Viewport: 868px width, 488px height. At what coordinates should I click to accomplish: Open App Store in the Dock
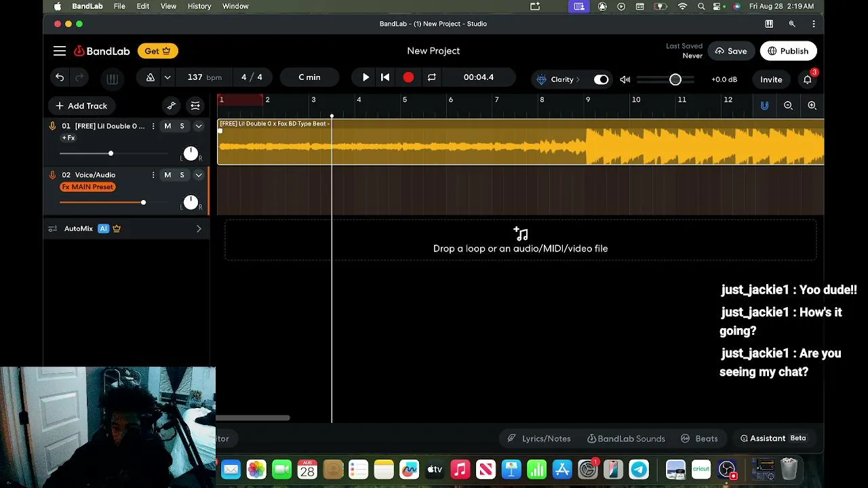pos(562,469)
